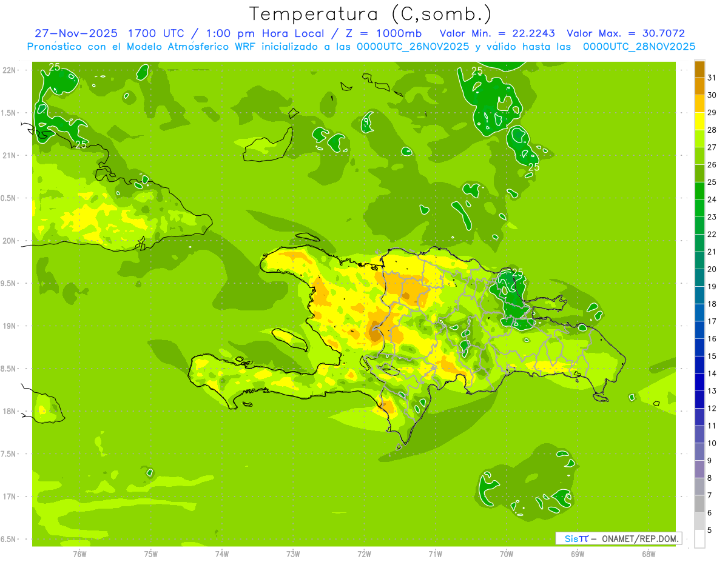Screen dimensions: 728x562
Task: Click the "68W" longitude label
Action: coord(649,553)
